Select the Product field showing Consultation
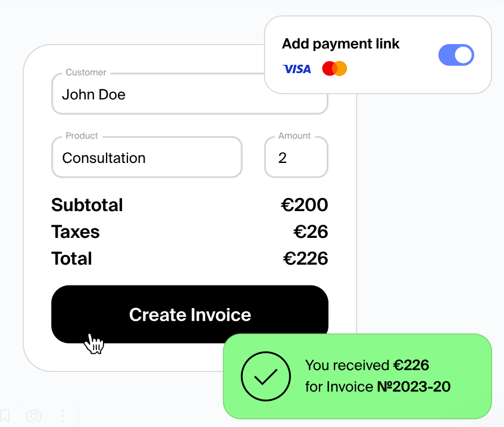This screenshot has width=504, height=427. 146,158
